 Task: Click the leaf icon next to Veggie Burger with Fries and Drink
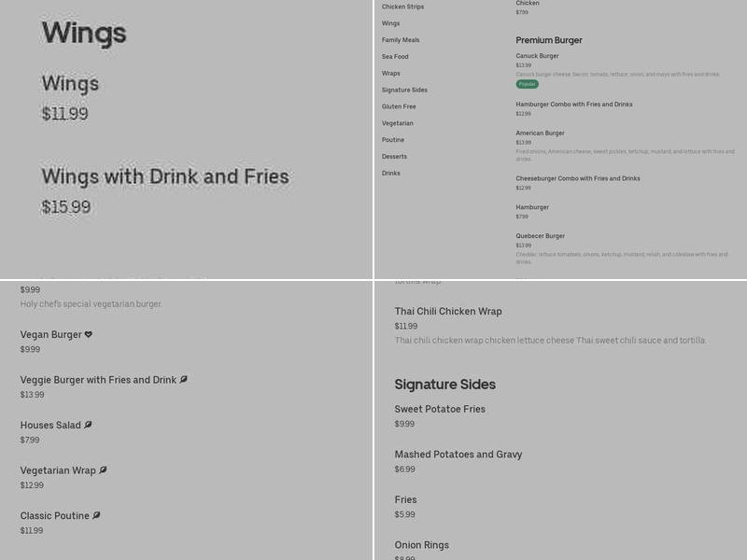184,380
